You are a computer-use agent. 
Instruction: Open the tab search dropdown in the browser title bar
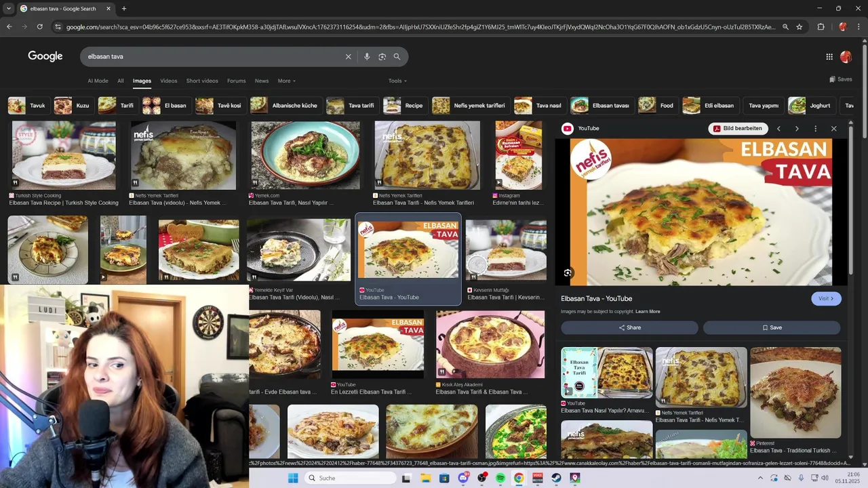pyautogui.click(x=9, y=9)
